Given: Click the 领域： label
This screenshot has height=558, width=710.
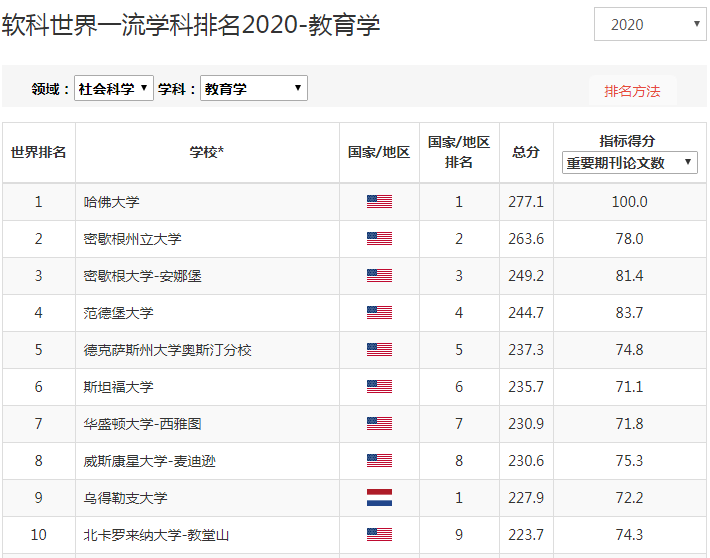Looking at the screenshot, I should coord(51,89).
